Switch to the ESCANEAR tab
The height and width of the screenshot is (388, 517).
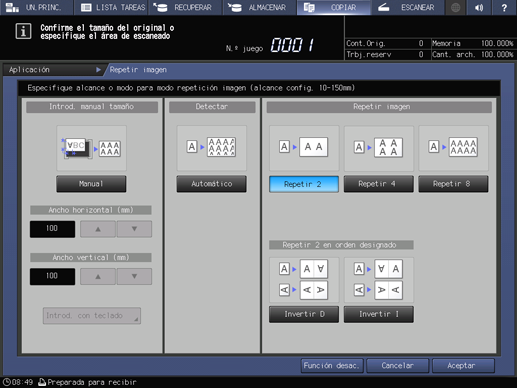(408, 7)
